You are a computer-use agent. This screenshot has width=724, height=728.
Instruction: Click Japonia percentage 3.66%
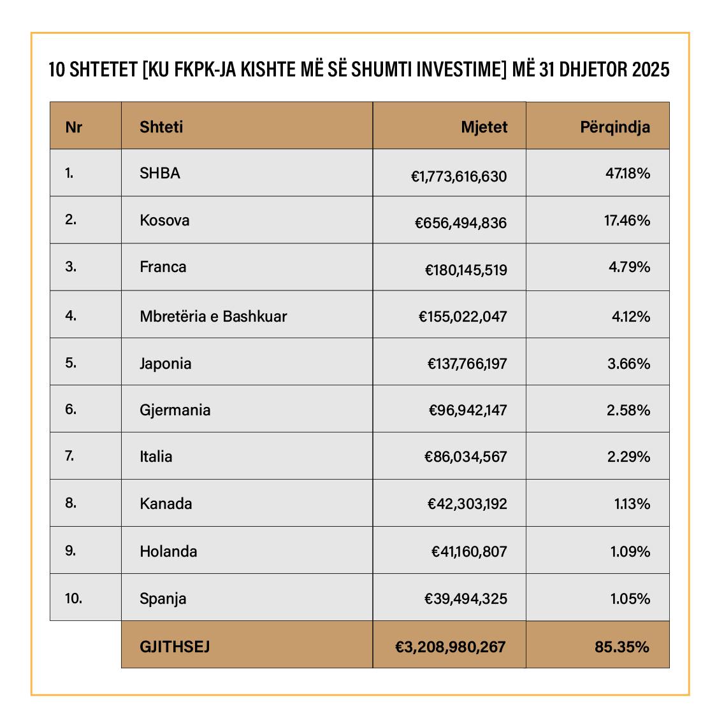pos(628,364)
